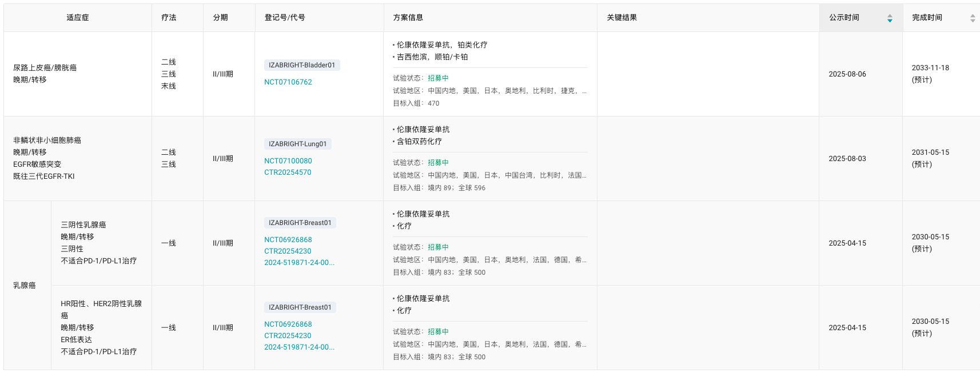This screenshot has width=980, height=373.
Task: Click the sort arrows in 完成时间 column
Action: [972, 18]
